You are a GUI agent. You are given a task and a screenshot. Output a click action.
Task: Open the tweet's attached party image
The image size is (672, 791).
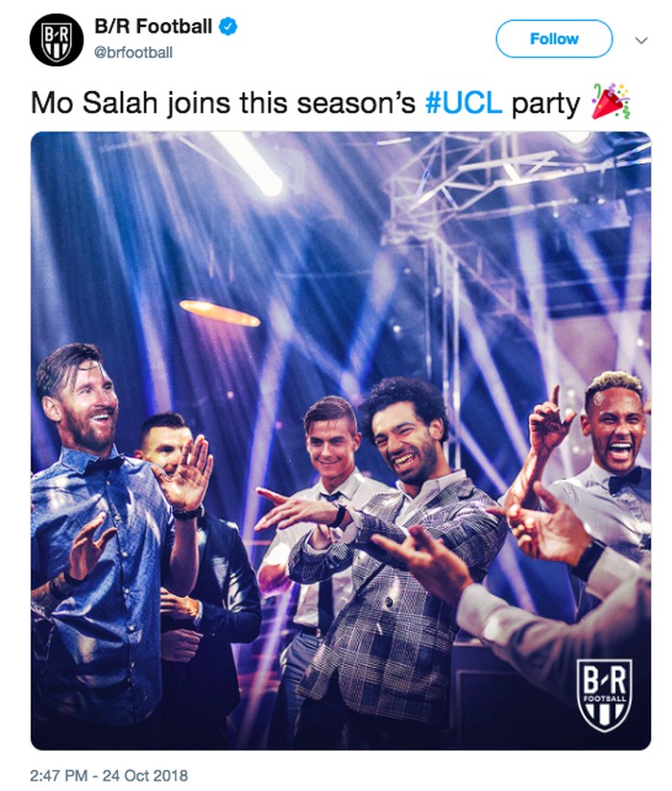(341, 441)
